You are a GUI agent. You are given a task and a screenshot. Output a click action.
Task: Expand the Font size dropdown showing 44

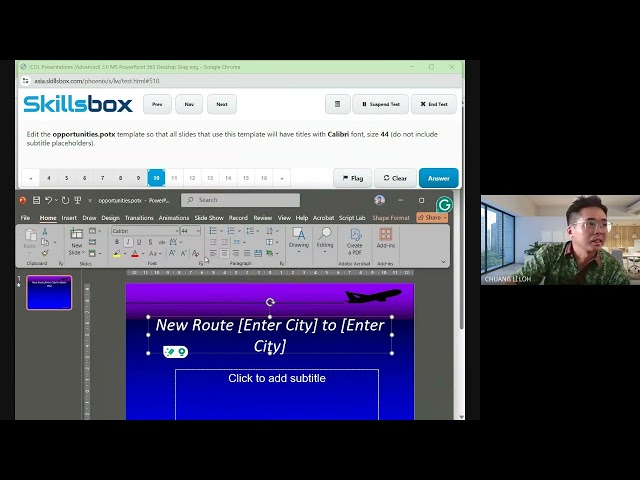(x=198, y=231)
